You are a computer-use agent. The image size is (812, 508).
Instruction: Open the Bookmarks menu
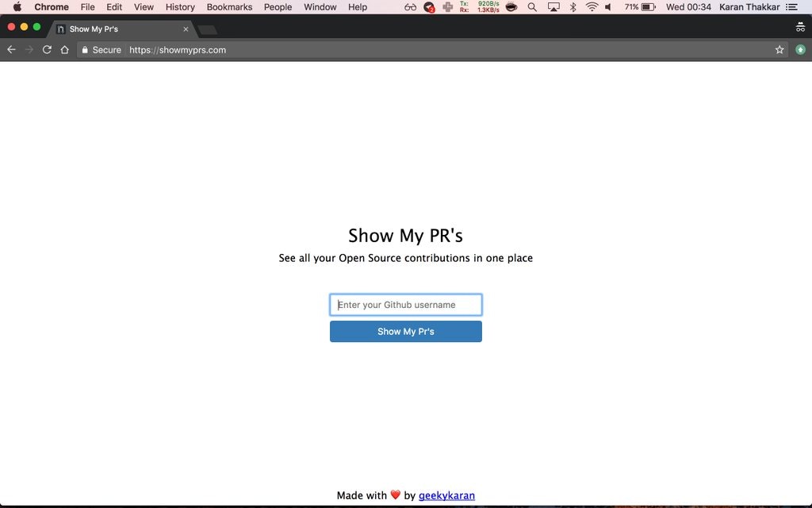(x=228, y=7)
